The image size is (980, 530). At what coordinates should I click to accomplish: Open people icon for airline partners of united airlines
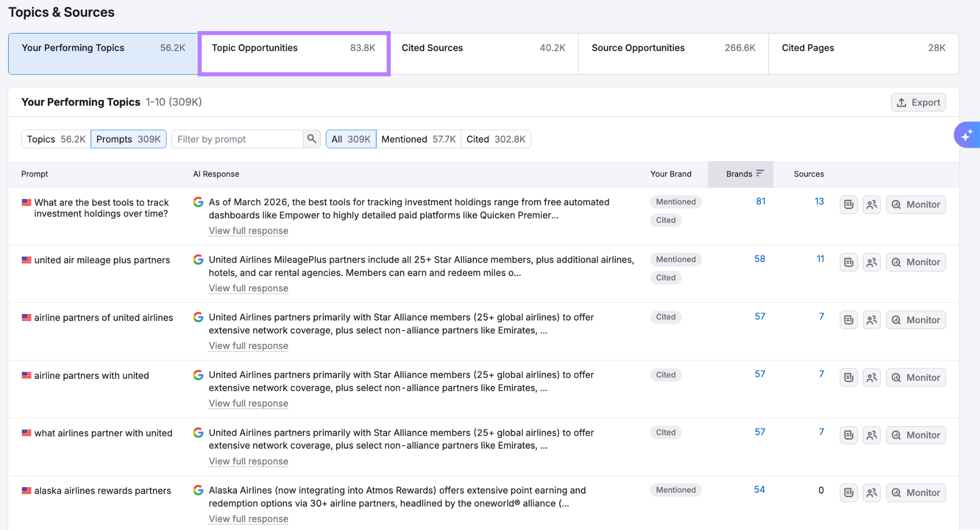tap(872, 320)
